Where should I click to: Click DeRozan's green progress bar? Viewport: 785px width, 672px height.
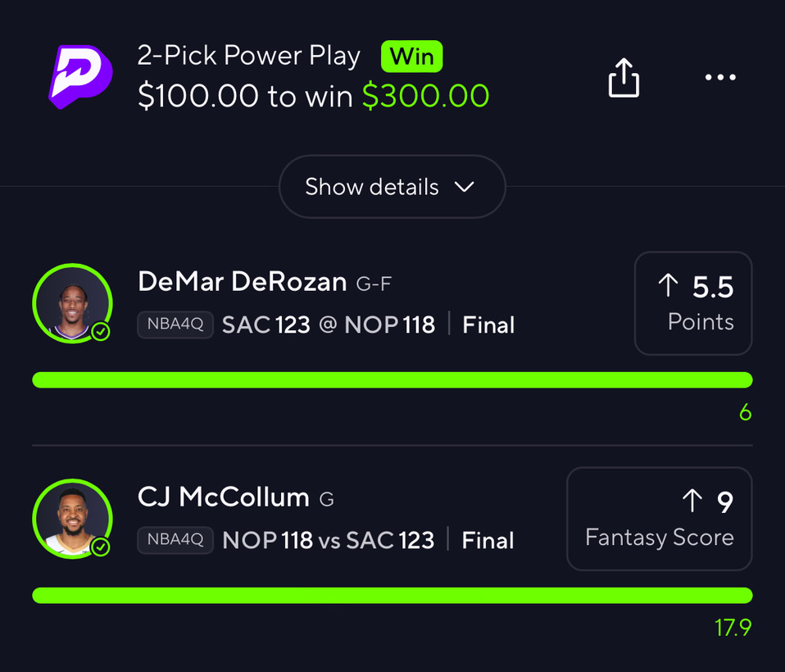point(392,379)
